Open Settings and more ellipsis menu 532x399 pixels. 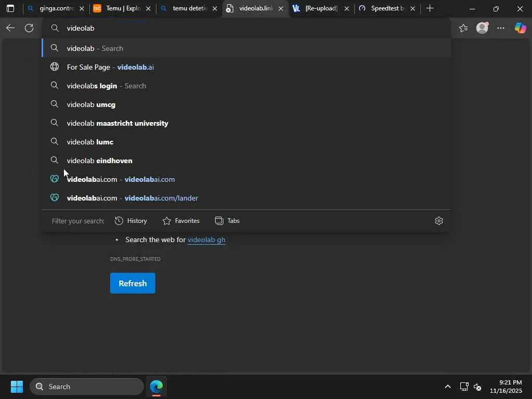pyautogui.click(x=501, y=28)
